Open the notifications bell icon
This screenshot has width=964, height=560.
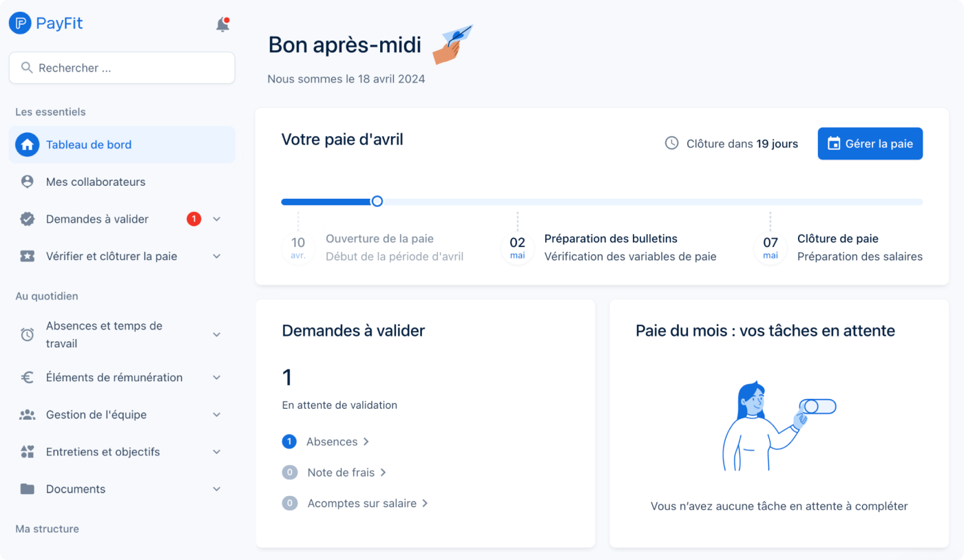[x=222, y=23]
